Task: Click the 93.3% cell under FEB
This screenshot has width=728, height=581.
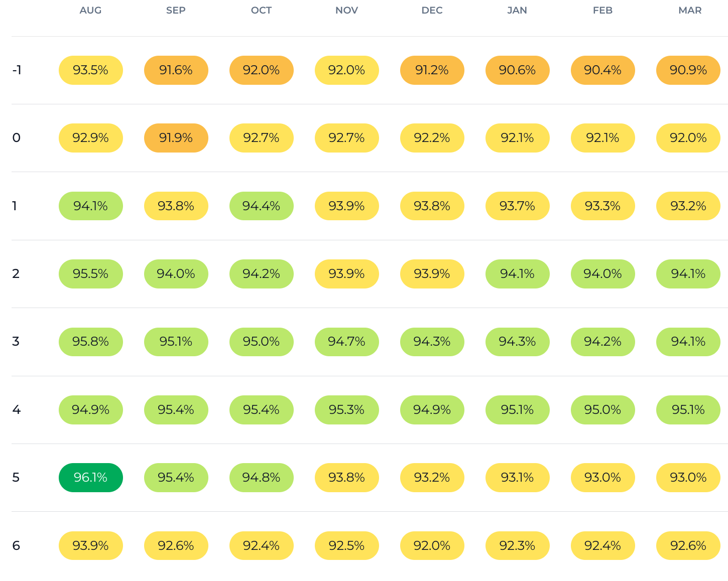Action: click(x=603, y=206)
